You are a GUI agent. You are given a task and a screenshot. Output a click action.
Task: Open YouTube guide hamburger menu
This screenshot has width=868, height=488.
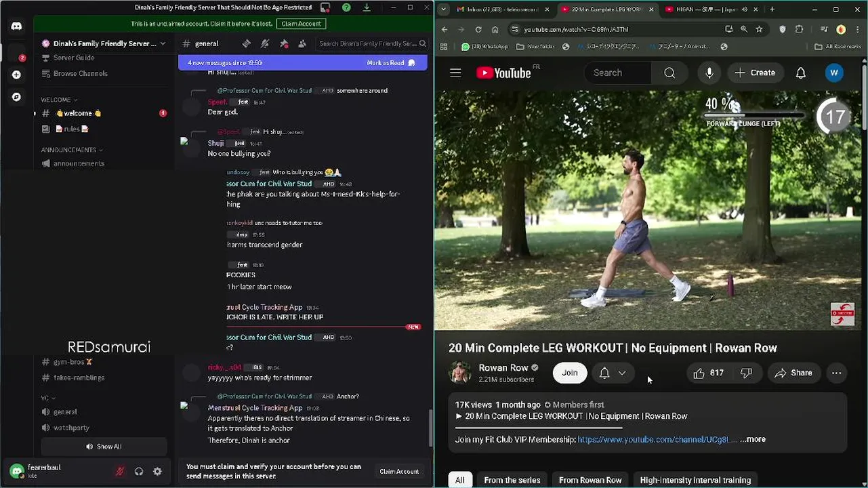455,73
